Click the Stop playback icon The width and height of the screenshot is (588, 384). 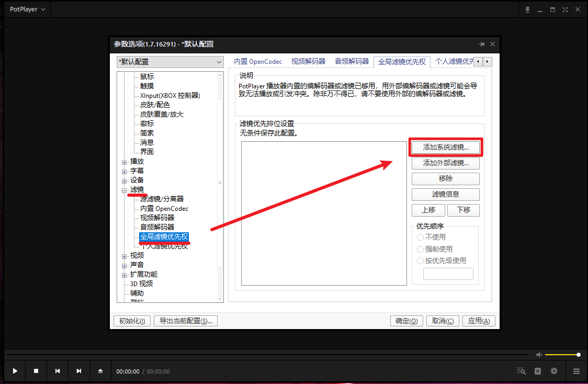coord(36,371)
